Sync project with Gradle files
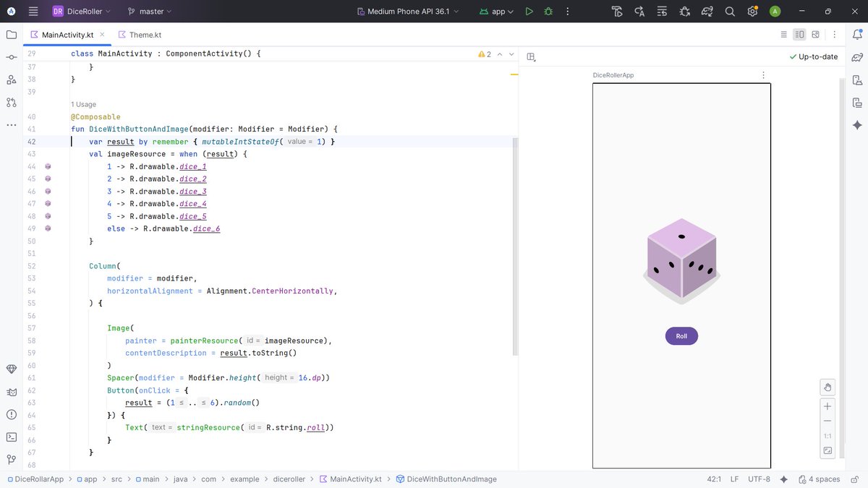Viewport: 868px width, 488px height. pos(707,11)
